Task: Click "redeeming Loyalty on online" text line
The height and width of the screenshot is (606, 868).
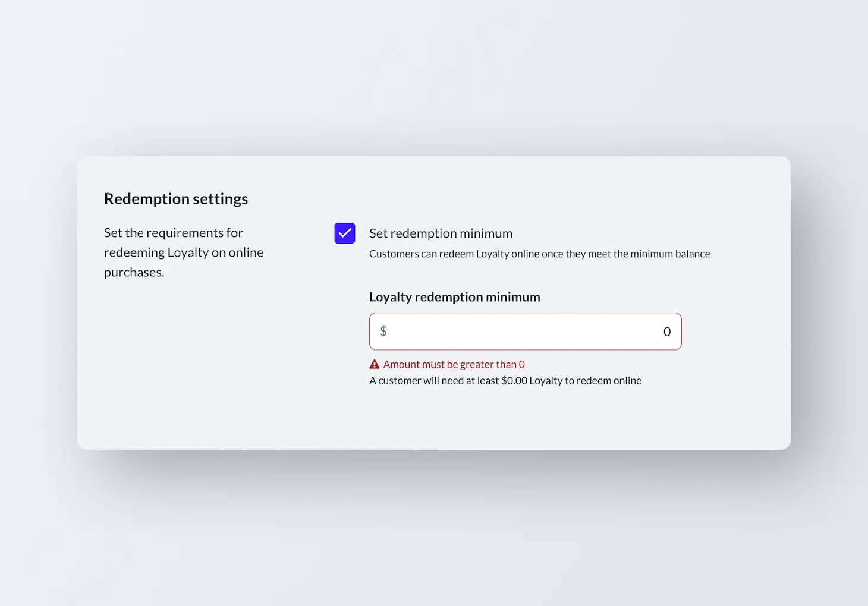Action: [183, 252]
